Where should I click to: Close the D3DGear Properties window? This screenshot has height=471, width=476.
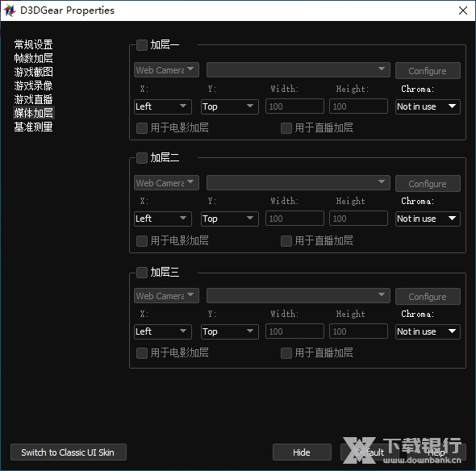pos(462,10)
